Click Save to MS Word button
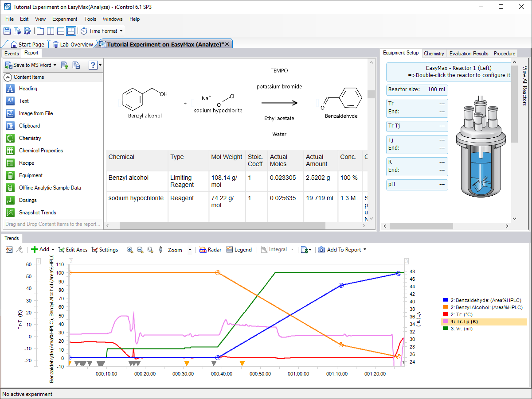532x399 pixels. coord(28,65)
